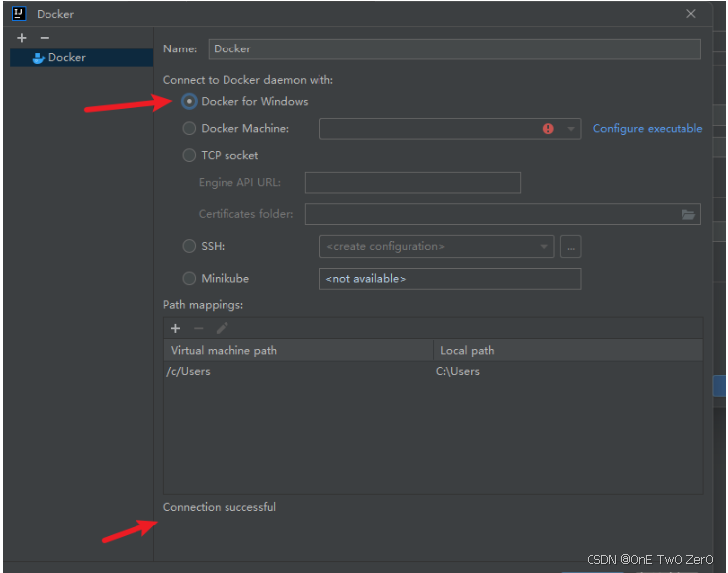Remove path mapping with minus icon
This screenshot has width=728, height=573.
pos(199,329)
